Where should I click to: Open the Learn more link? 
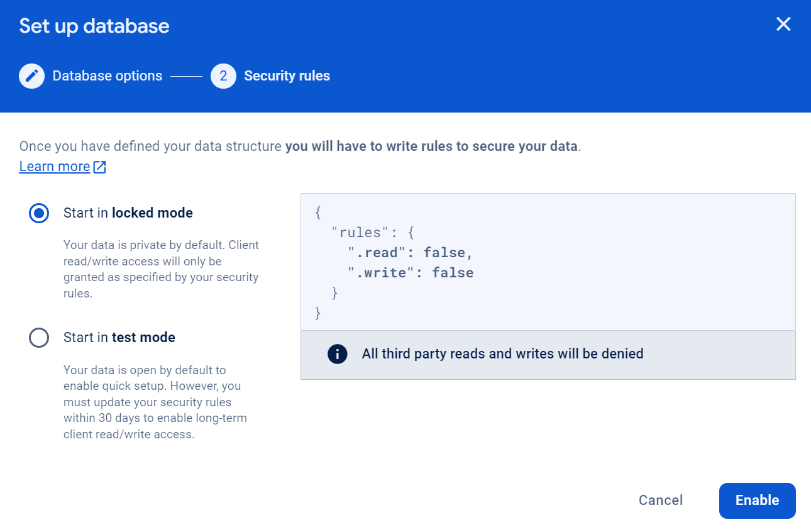[53, 166]
